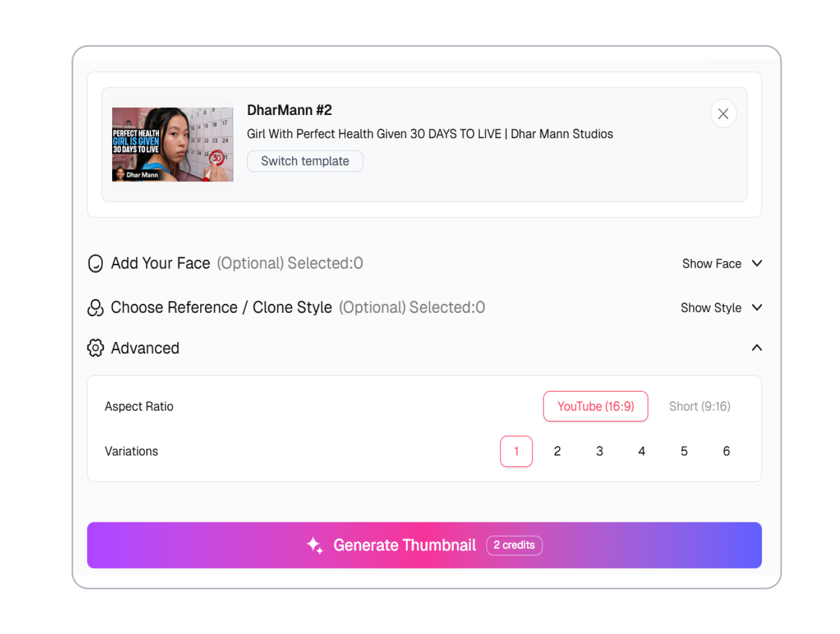Click the 2 credits badge
The image size is (840, 634).
click(514, 545)
